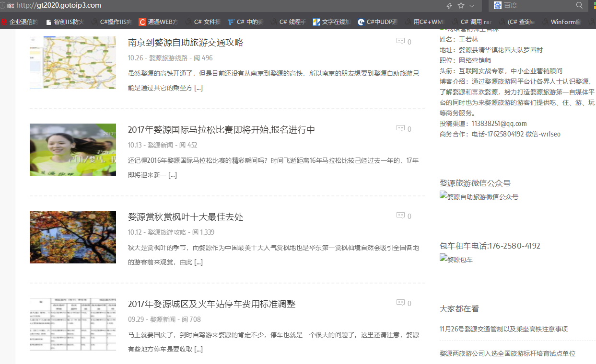Open the red C# bookmark 通过WEB方 icon
Screen dimensions: 596x364
tap(142, 22)
